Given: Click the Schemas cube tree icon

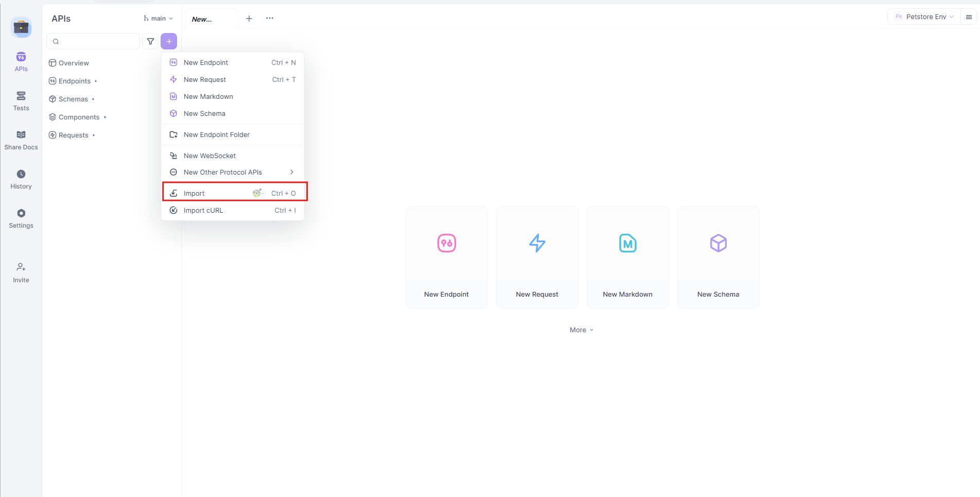Looking at the screenshot, I should (x=52, y=99).
